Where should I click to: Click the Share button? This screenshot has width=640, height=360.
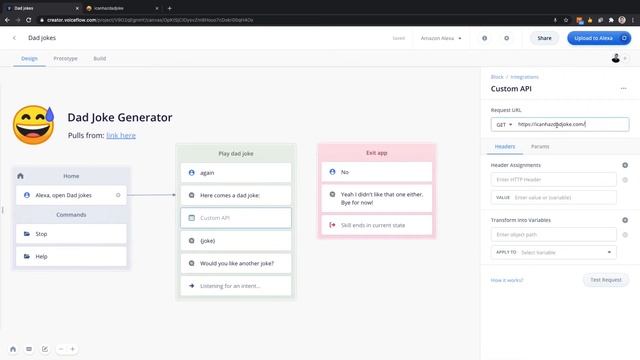[544, 38]
